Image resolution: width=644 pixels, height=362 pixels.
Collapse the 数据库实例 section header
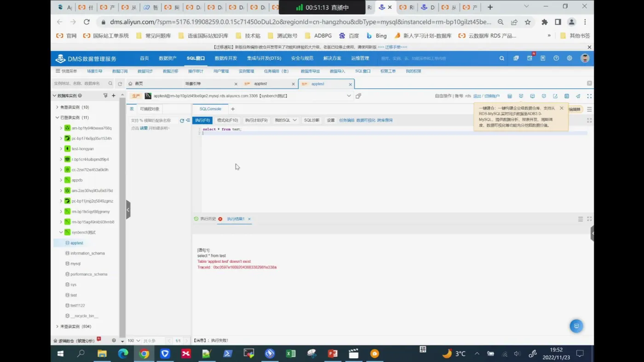[x=54, y=96]
